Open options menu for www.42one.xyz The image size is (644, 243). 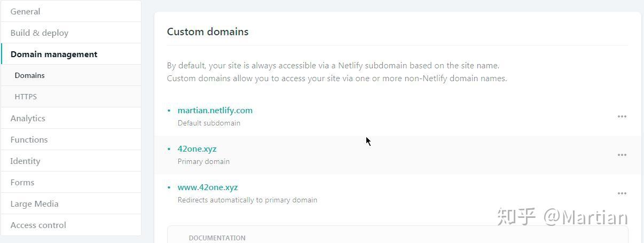622,193
